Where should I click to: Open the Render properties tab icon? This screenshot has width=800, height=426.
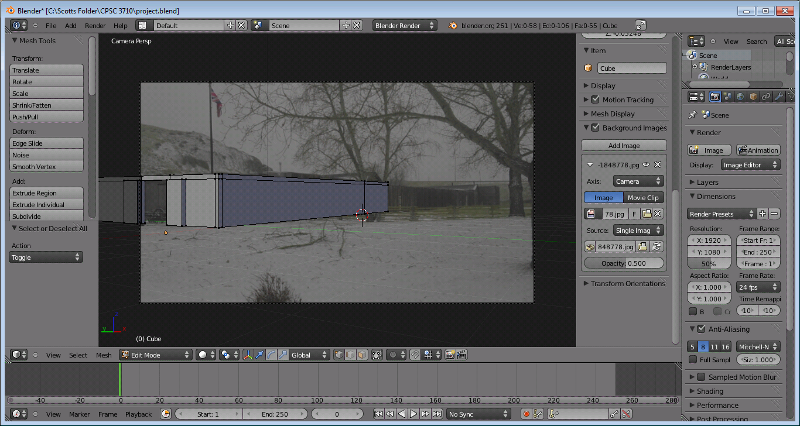click(715, 96)
